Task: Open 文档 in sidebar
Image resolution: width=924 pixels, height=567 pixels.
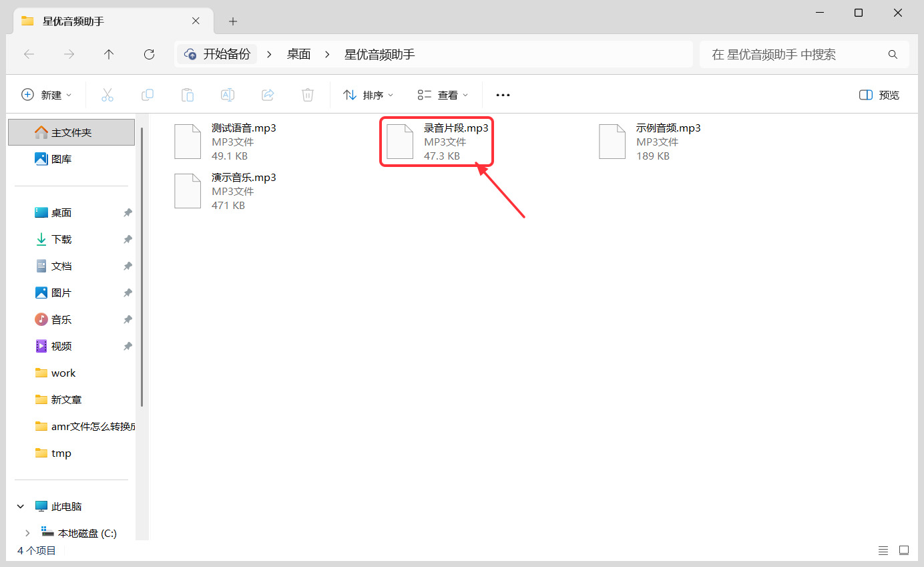Action: [61, 266]
